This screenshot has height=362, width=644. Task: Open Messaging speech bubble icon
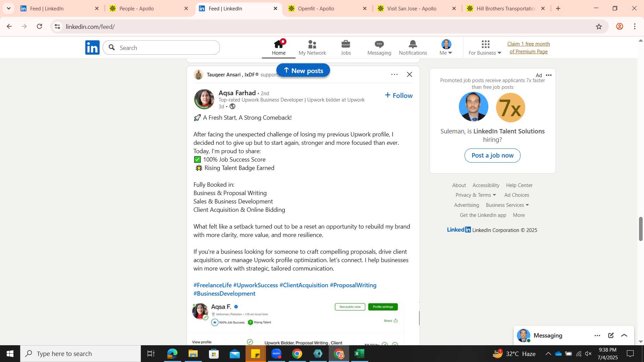pyautogui.click(x=379, y=47)
